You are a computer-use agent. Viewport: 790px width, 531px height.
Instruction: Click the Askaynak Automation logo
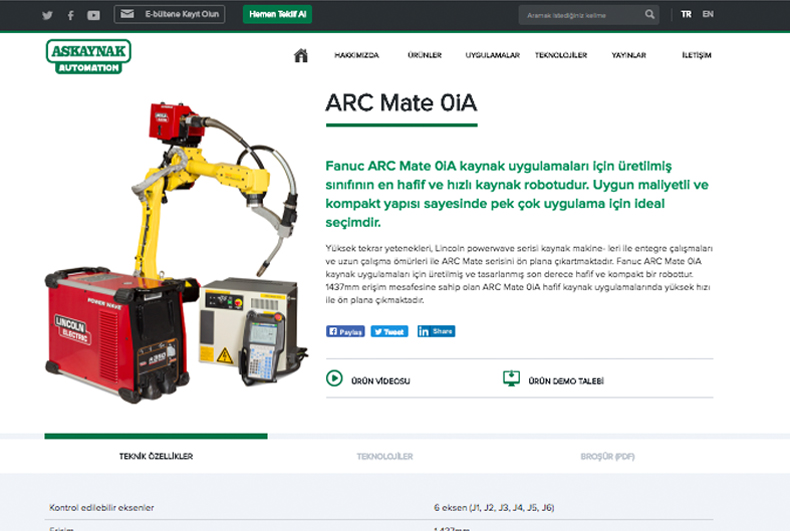click(x=89, y=56)
